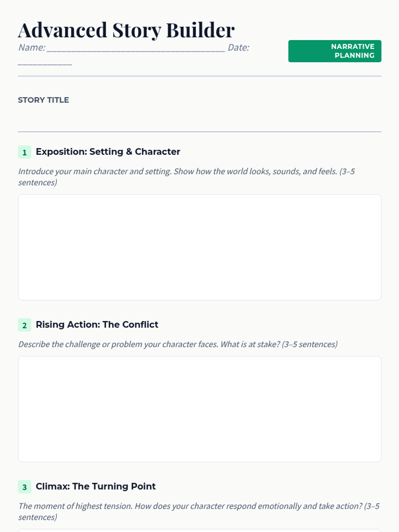Click the Climax: The Turning Point heading

pyautogui.click(x=95, y=486)
